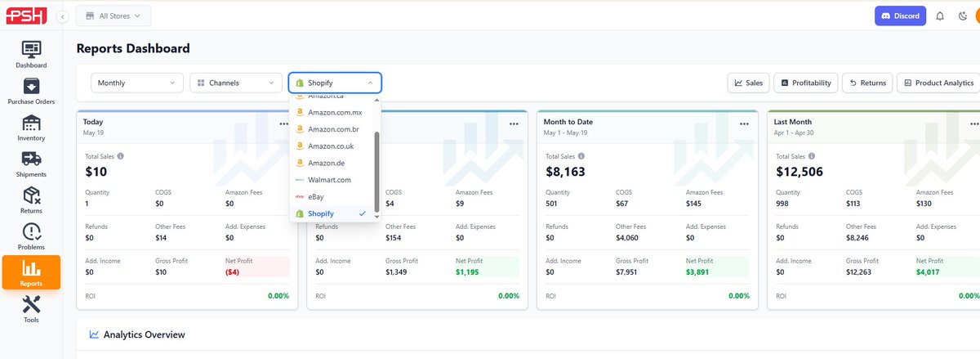Screen dimensions: 980x359
Task: Click the May 1 - May 19 date range
Action: pyautogui.click(x=566, y=132)
